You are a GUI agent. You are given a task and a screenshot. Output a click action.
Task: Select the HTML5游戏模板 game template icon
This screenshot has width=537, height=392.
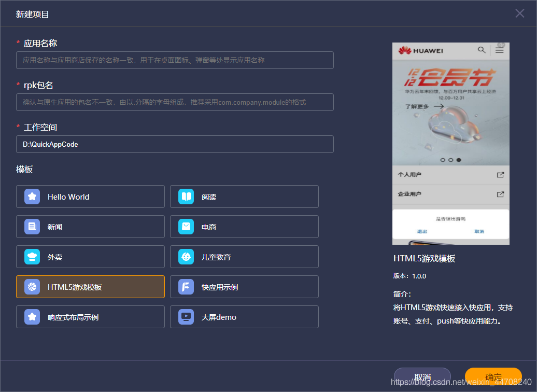(32, 287)
